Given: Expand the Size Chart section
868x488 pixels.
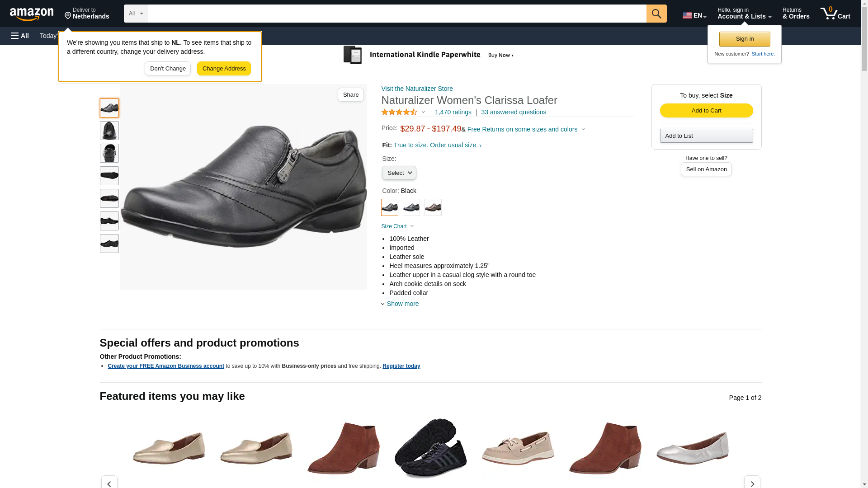Looking at the screenshot, I should coord(397,226).
